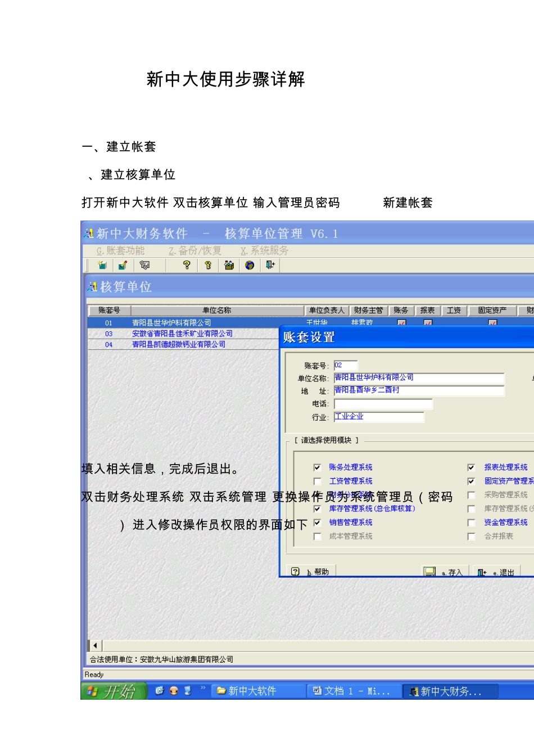The height and width of the screenshot is (756, 534).
Task: Toggle 合并报表 checkbox
Action: click(471, 537)
